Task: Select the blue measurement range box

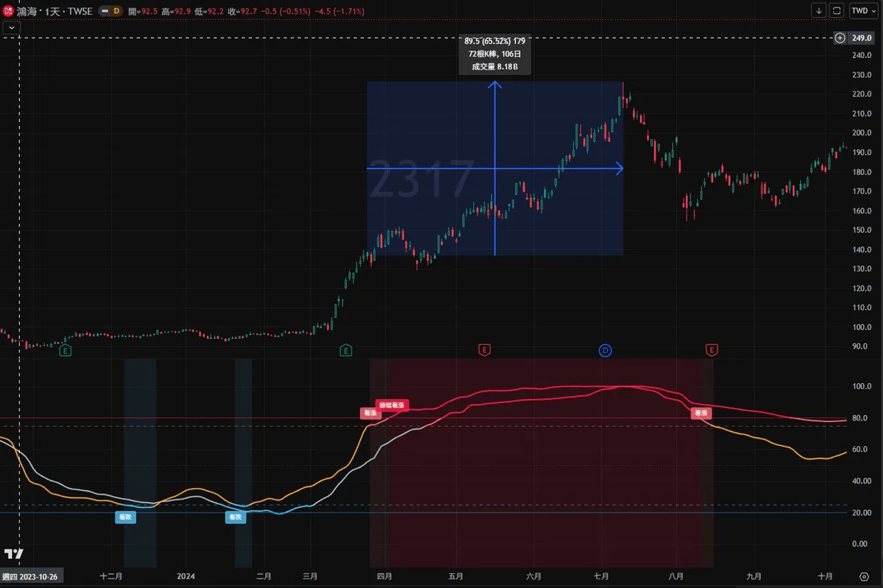Action: 495,169
